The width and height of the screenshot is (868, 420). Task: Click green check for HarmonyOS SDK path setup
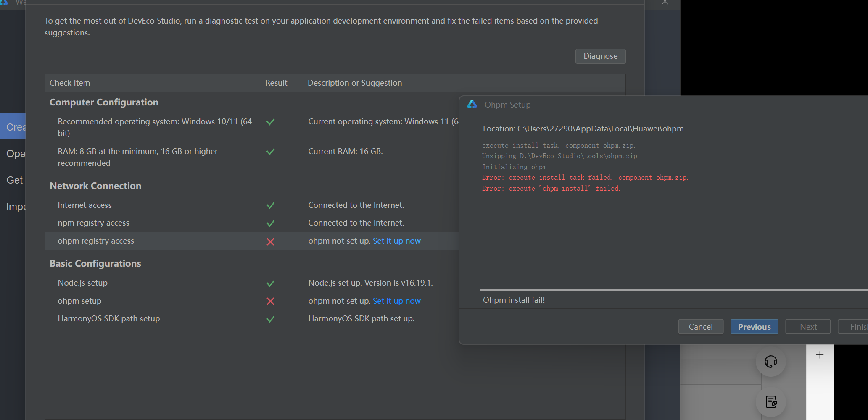[270, 319]
